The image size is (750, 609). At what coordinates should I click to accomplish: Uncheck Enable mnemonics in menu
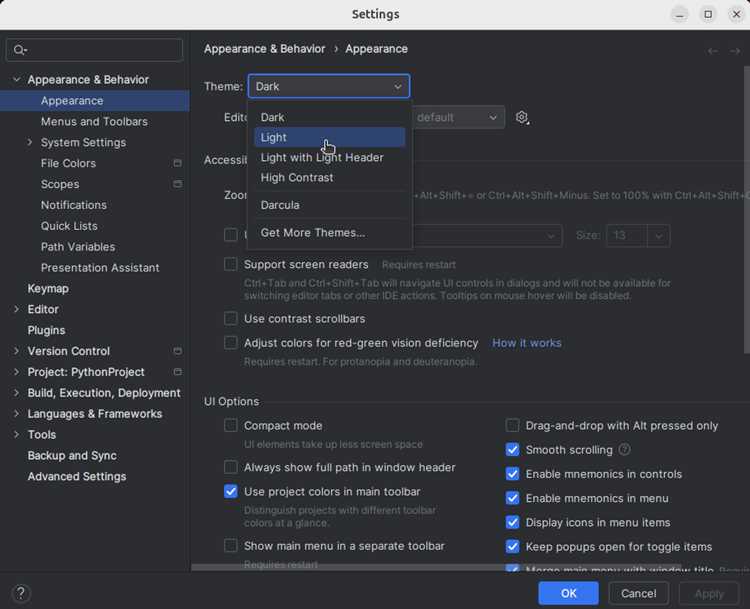point(512,498)
